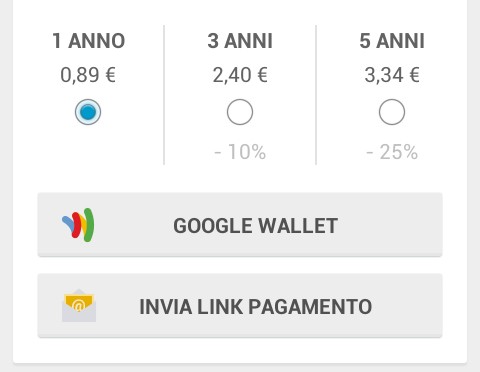Image resolution: width=480 pixels, height=372 pixels.
Task: Click the email envelope icon
Action: tap(79, 305)
